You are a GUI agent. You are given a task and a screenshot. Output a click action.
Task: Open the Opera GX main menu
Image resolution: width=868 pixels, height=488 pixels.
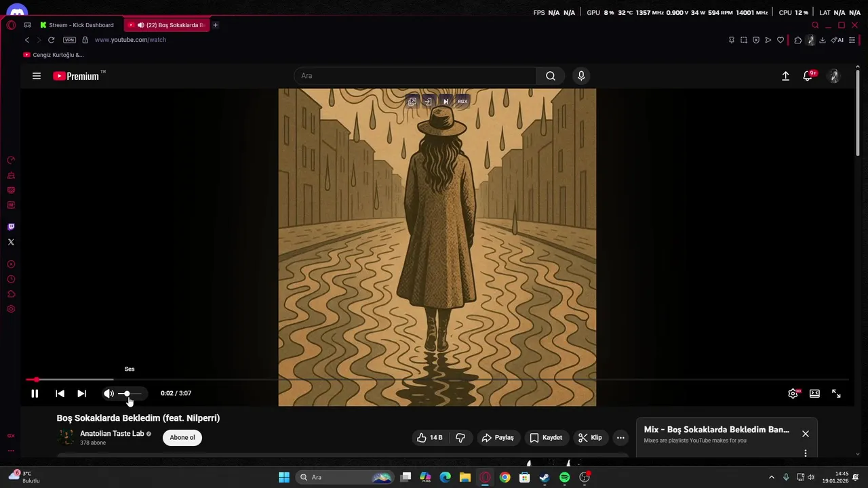(x=11, y=25)
